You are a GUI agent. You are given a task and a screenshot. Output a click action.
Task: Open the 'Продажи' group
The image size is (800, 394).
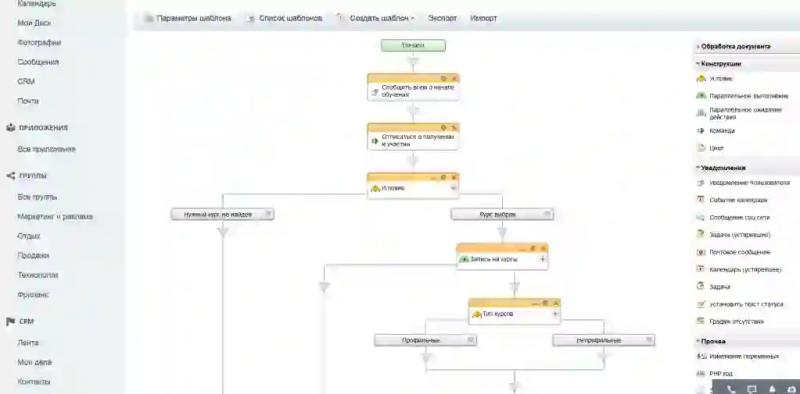point(34,256)
